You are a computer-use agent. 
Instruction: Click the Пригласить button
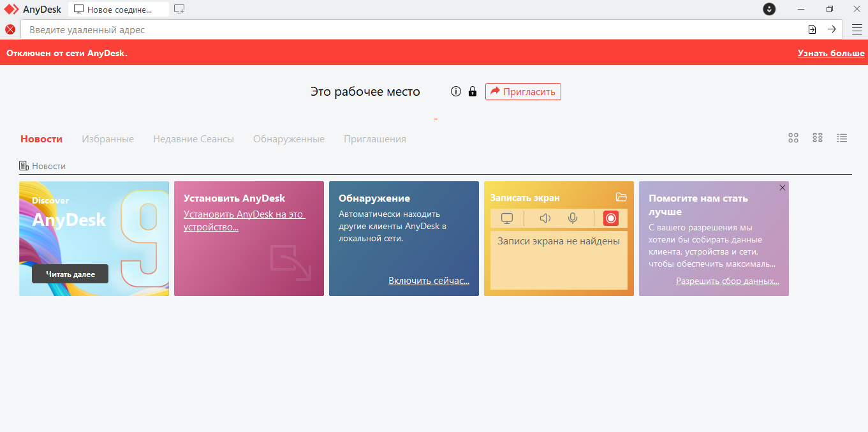click(523, 91)
